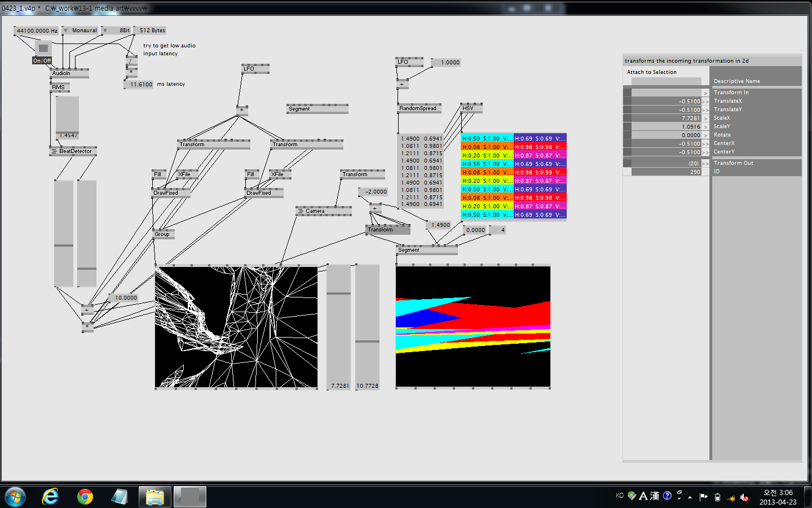The image size is (812, 508).
Task: Launch Internet Explorer from the taskbar
Action: click(50, 497)
